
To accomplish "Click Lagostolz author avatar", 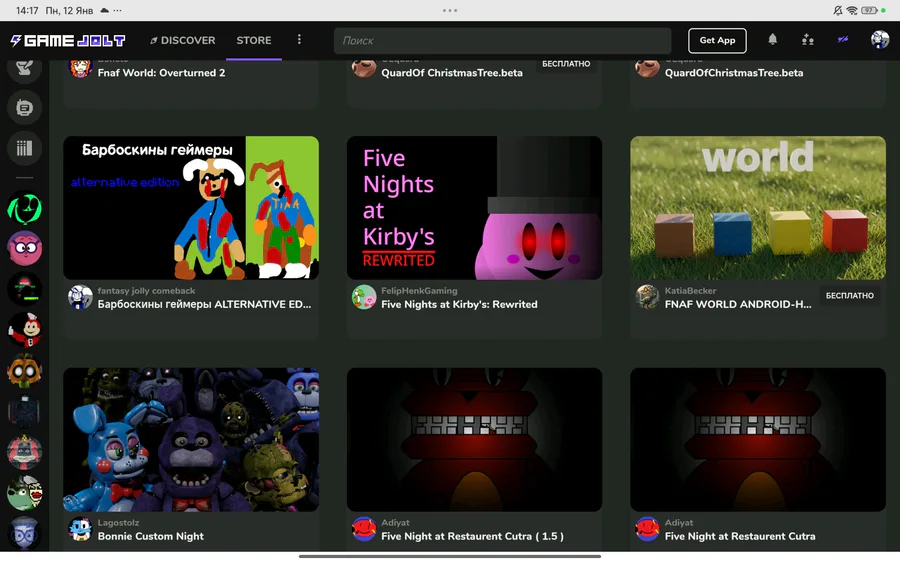I will coord(80,529).
